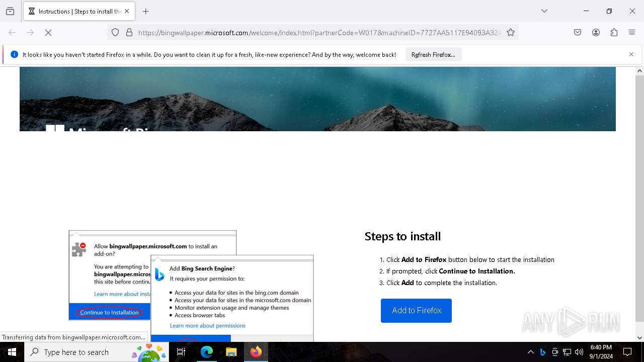The width and height of the screenshot is (644, 362).
Task: View site security padlock info
Action: coord(129,32)
